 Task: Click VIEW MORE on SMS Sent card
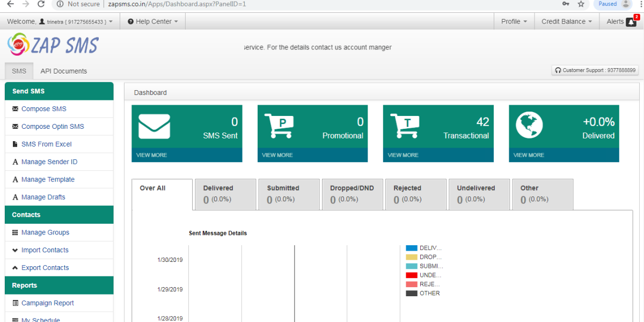click(151, 155)
